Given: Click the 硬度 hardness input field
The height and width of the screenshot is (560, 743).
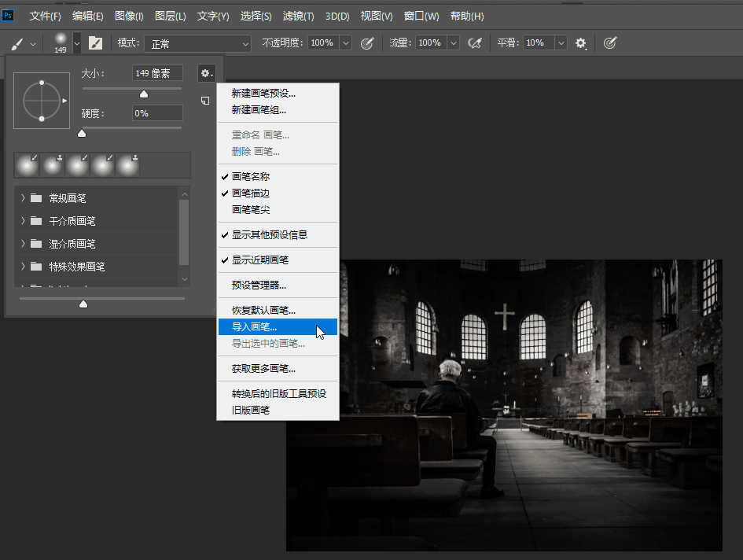Looking at the screenshot, I should (157, 113).
